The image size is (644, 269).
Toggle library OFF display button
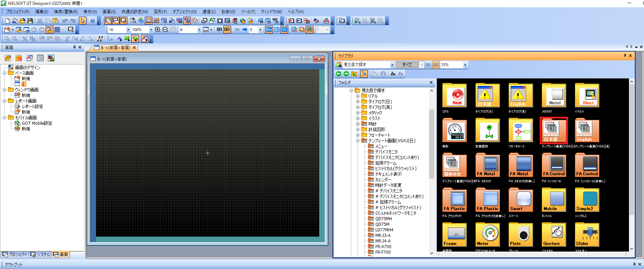[436, 65]
